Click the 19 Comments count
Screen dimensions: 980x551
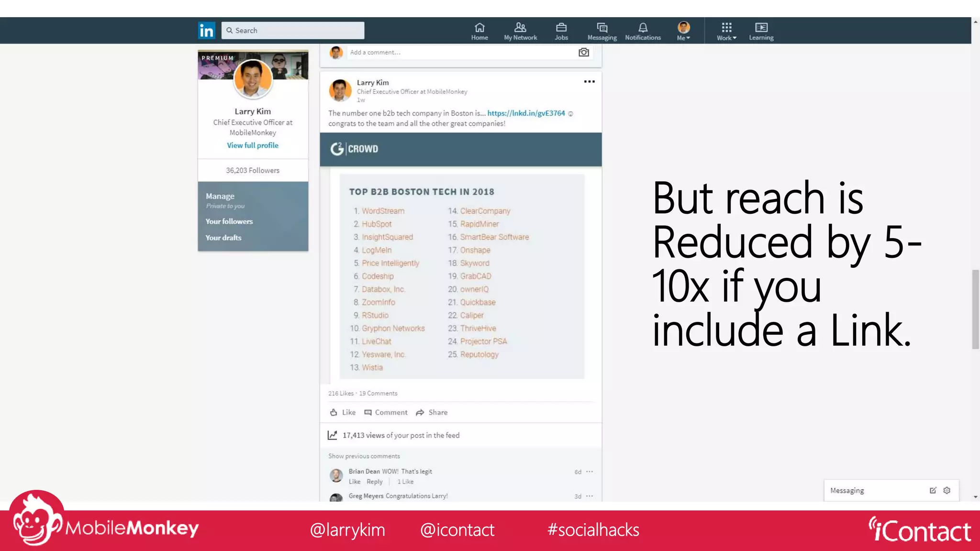(x=378, y=394)
